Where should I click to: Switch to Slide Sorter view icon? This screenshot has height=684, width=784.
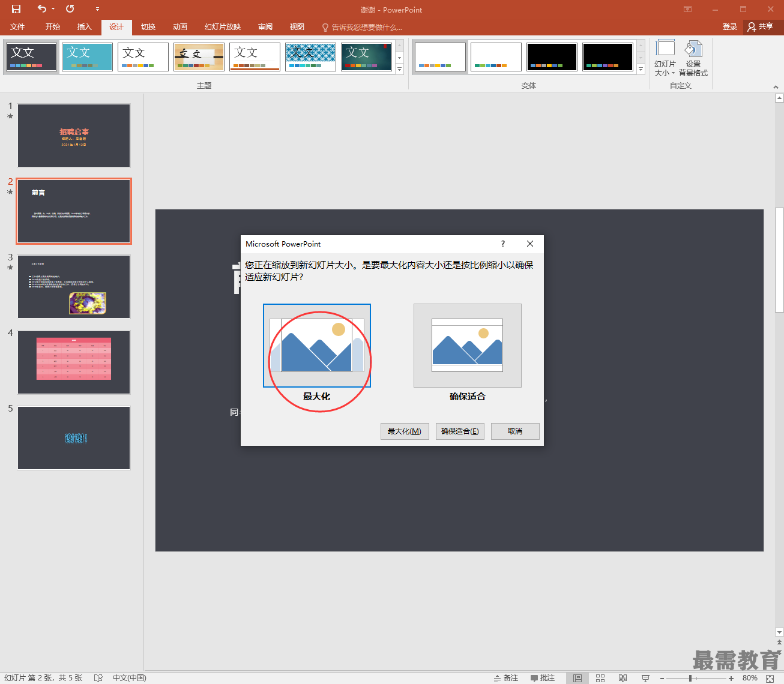(600, 678)
